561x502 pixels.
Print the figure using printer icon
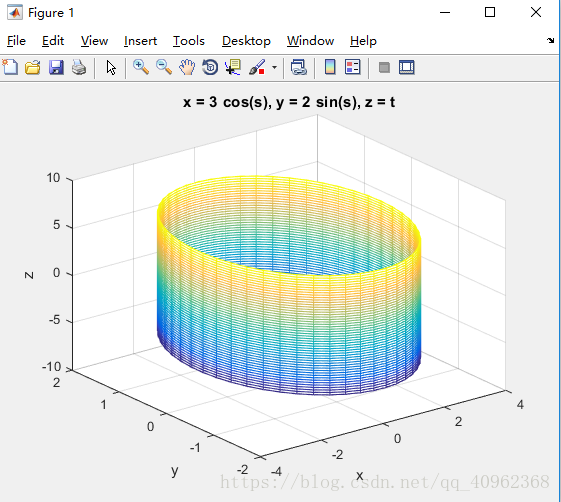[79, 67]
